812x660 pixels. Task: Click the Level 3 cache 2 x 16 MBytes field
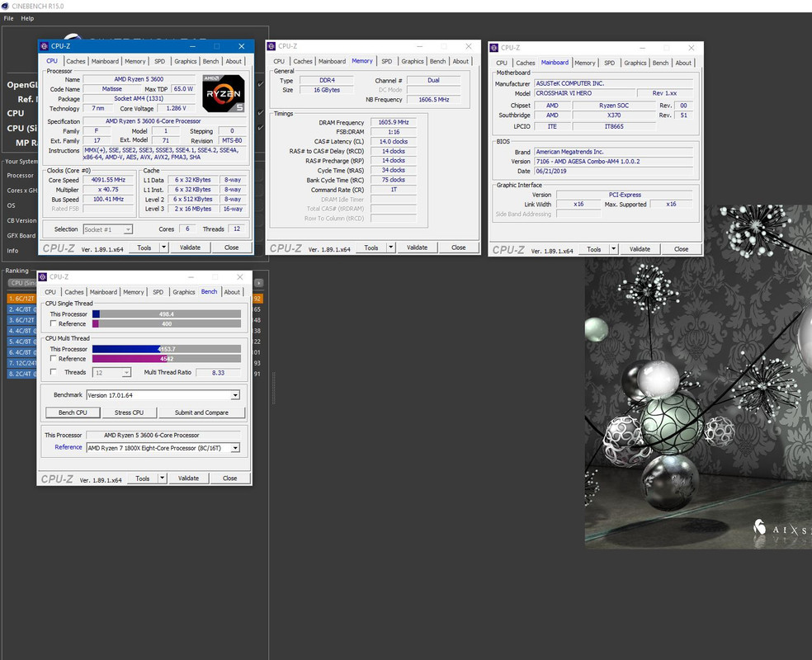192,209
